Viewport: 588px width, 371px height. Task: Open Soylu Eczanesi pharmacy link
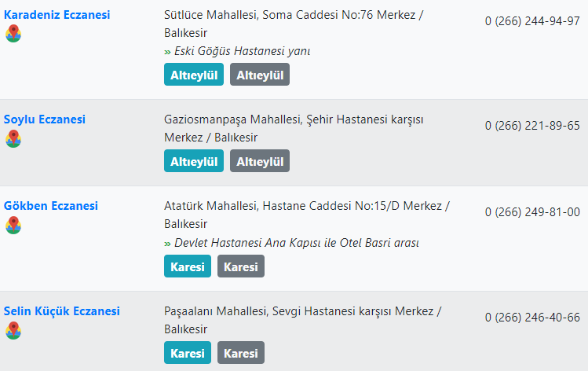(45, 119)
